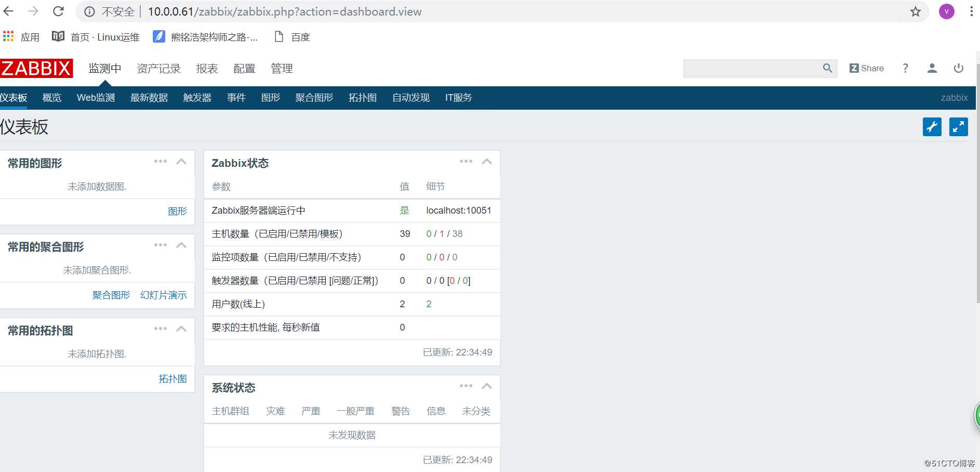Select the 概览 submenu tab
Image resolution: width=980 pixels, height=472 pixels.
point(52,98)
